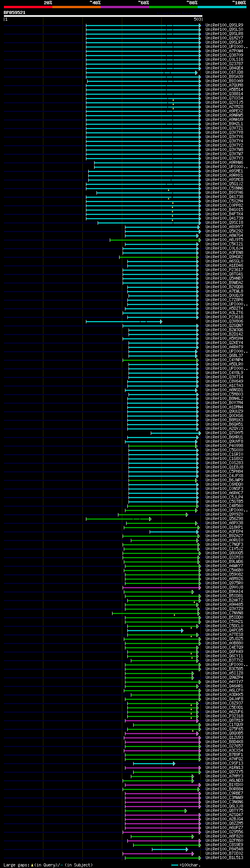Viewport: 250px width, 868px height.
Task: Select the UniRef100_B9KAI4 label
Action: tap(224, 591)
